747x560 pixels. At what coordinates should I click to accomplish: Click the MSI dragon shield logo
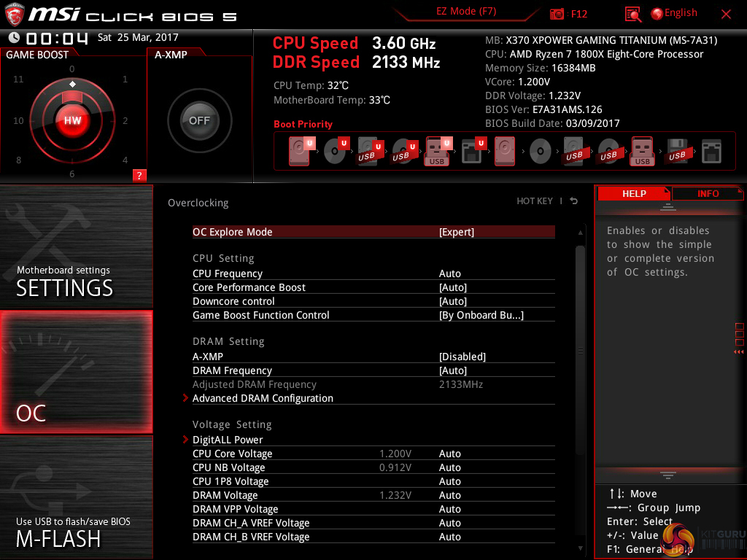tap(15, 15)
